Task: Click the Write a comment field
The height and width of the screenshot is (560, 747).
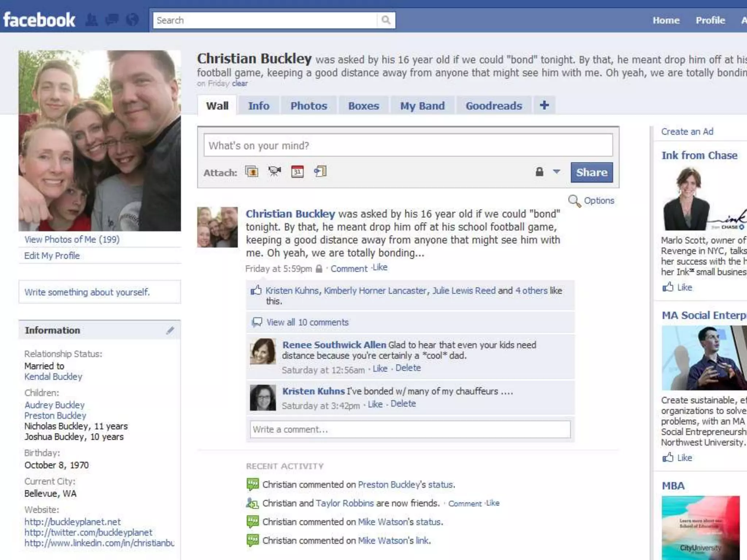Action: click(410, 429)
